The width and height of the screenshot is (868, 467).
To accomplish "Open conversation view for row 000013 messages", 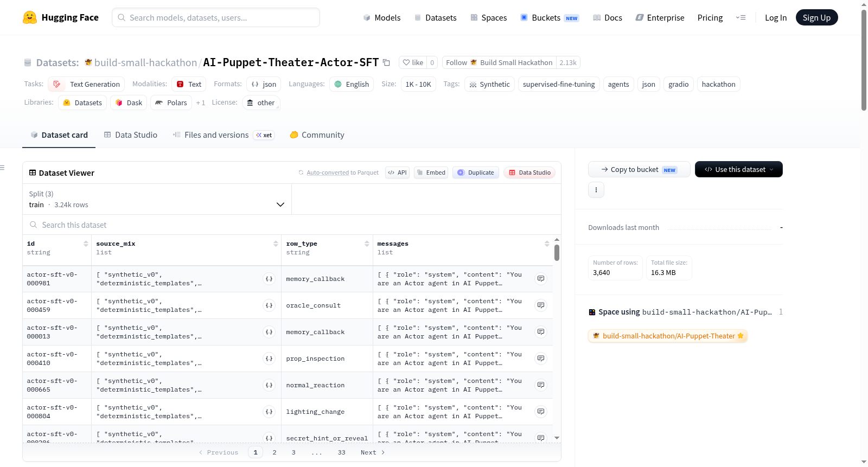I will point(541,332).
